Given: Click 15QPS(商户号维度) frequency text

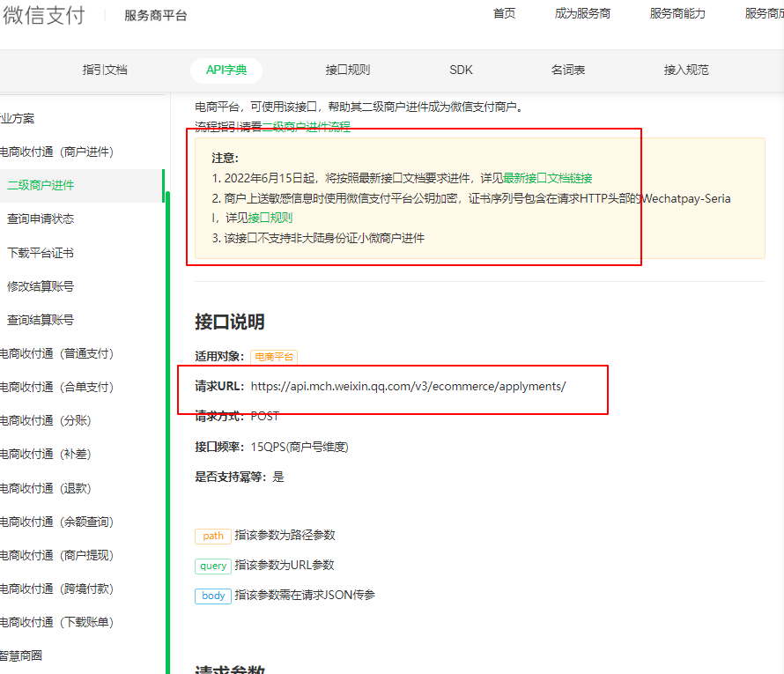Looking at the screenshot, I should (300, 447).
